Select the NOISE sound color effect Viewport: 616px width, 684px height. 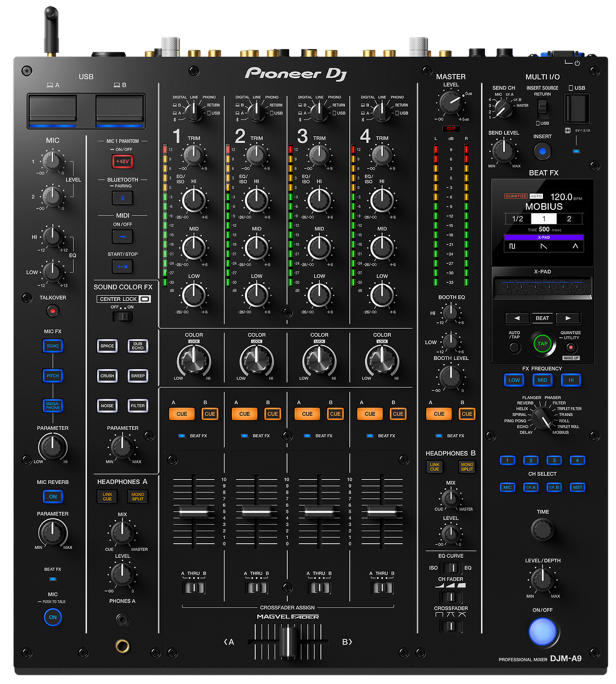107,405
